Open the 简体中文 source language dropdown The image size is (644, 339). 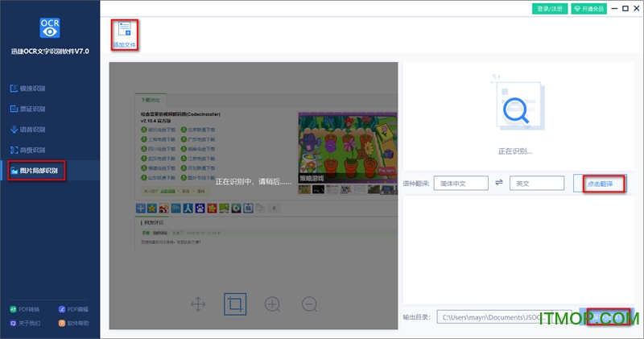(x=460, y=184)
